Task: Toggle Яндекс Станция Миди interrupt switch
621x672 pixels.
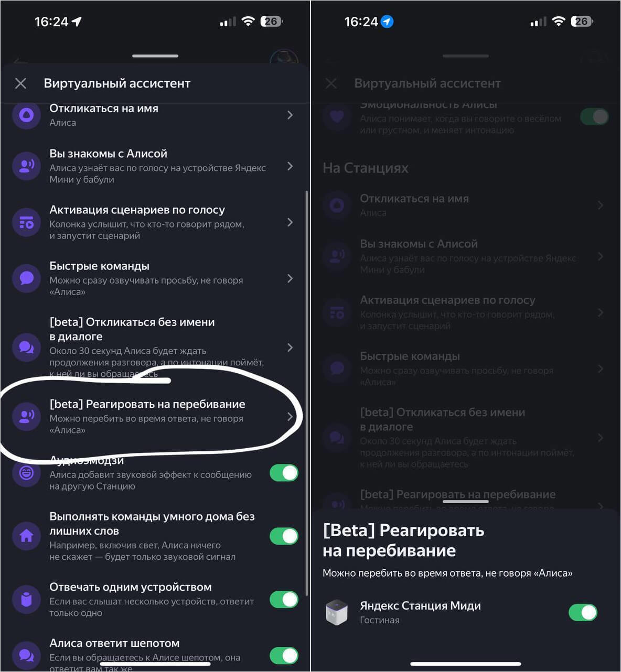Action: (583, 612)
